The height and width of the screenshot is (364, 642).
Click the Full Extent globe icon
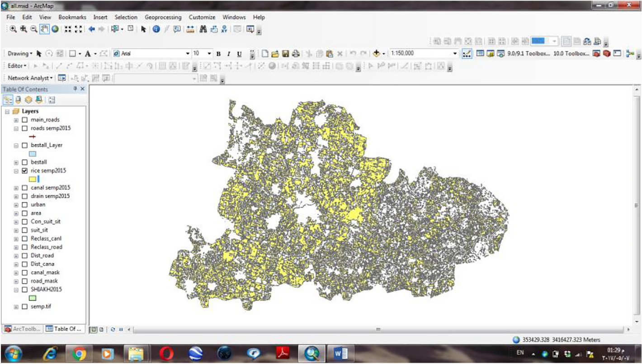click(55, 29)
